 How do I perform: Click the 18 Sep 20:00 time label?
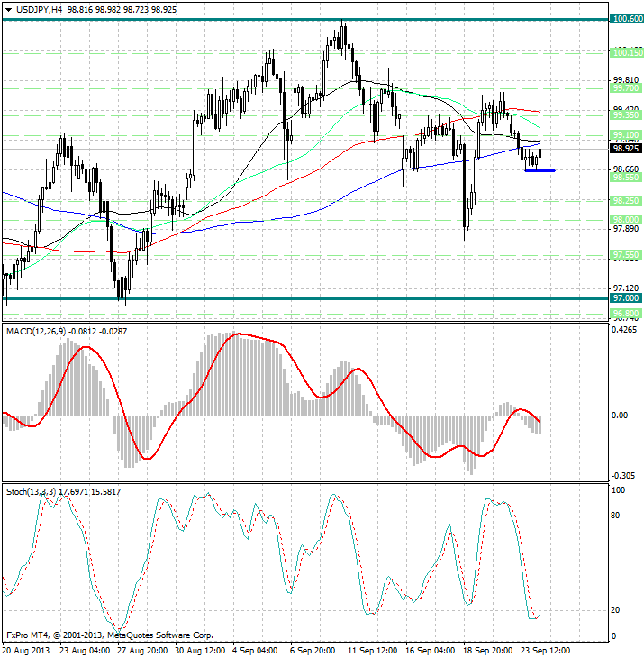pos(488,651)
